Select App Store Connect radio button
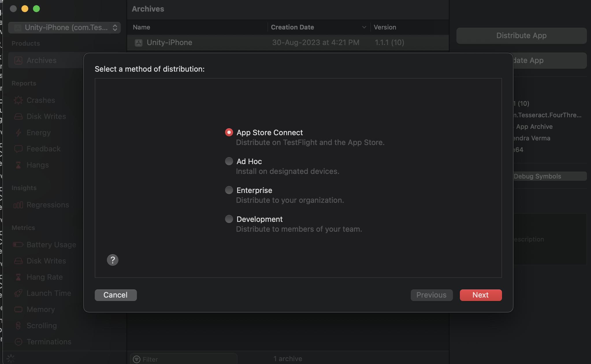The width and height of the screenshot is (591, 364). click(x=229, y=132)
